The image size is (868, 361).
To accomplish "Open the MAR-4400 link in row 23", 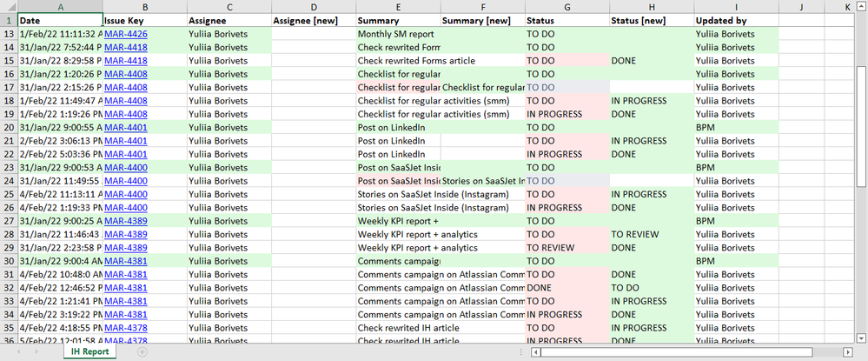I will (126, 168).
